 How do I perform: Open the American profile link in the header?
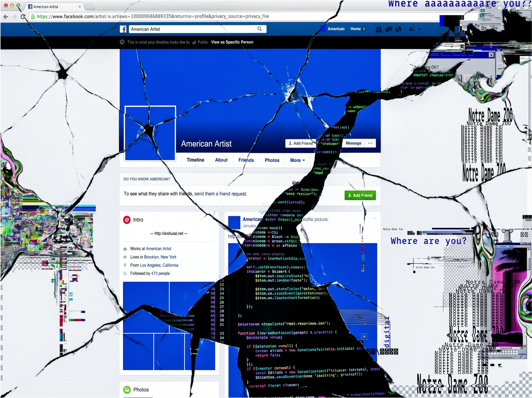tap(336, 29)
